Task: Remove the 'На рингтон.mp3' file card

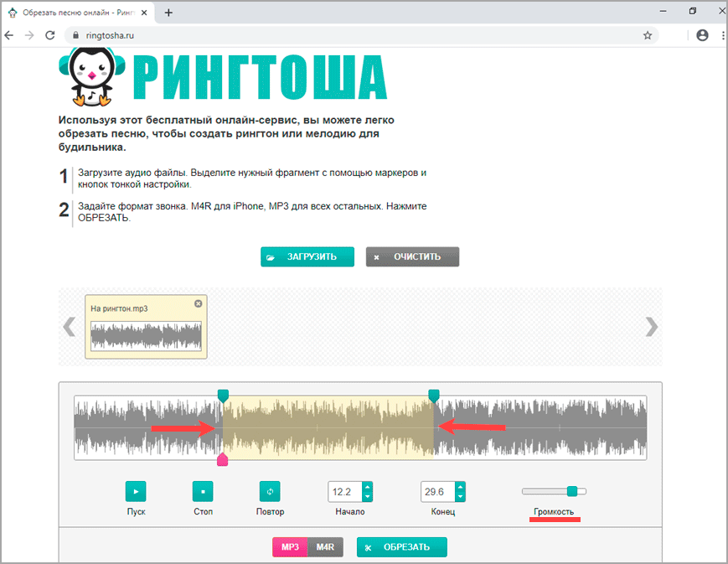Action: click(199, 303)
